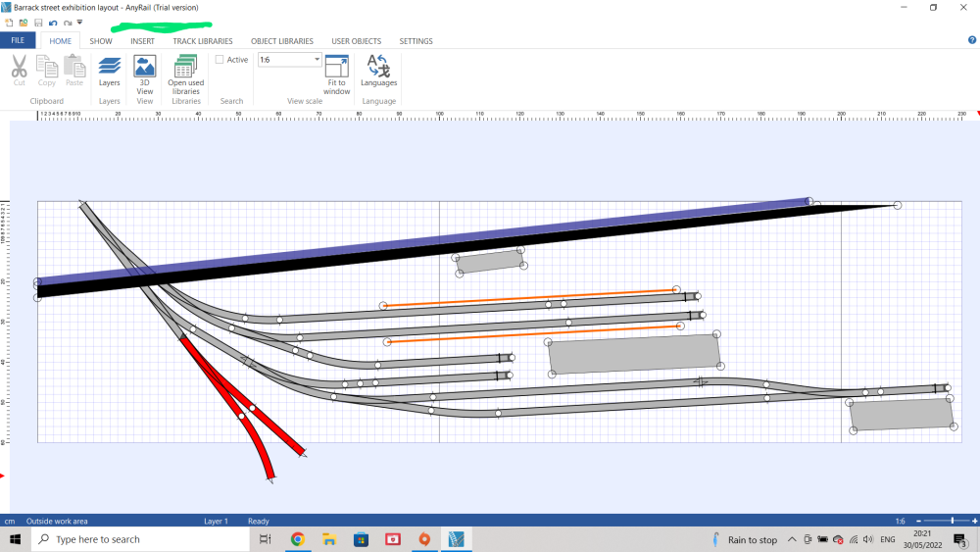
Task: Open the FILE menu
Action: point(18,41)
